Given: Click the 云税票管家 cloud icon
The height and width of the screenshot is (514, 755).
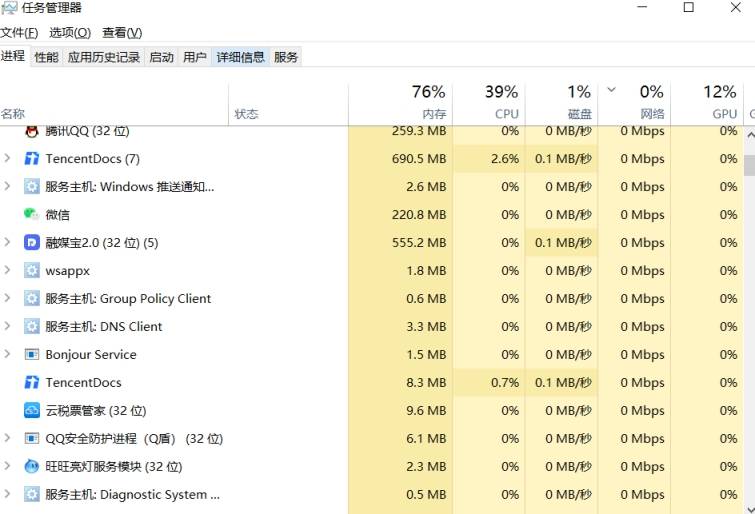Looking at the screenshot, I should coord(32,411).
